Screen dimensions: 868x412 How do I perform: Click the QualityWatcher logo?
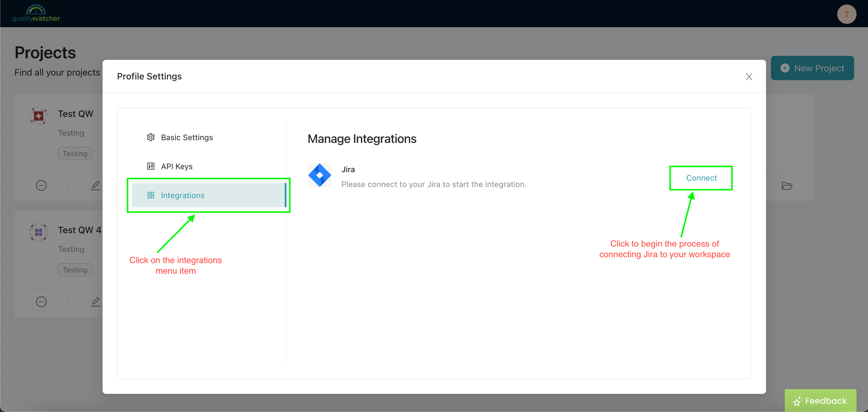point(36,13)
